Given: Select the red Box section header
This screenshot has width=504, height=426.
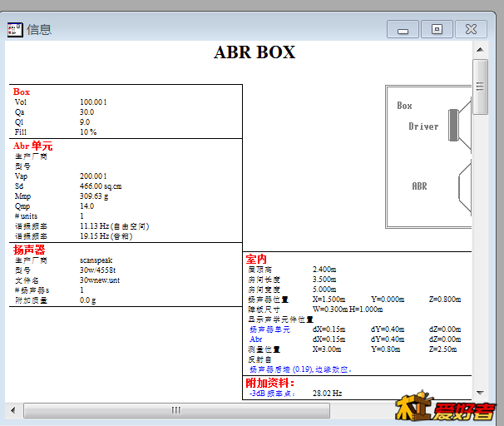Looking at the screenshot, I should [22, 92].
